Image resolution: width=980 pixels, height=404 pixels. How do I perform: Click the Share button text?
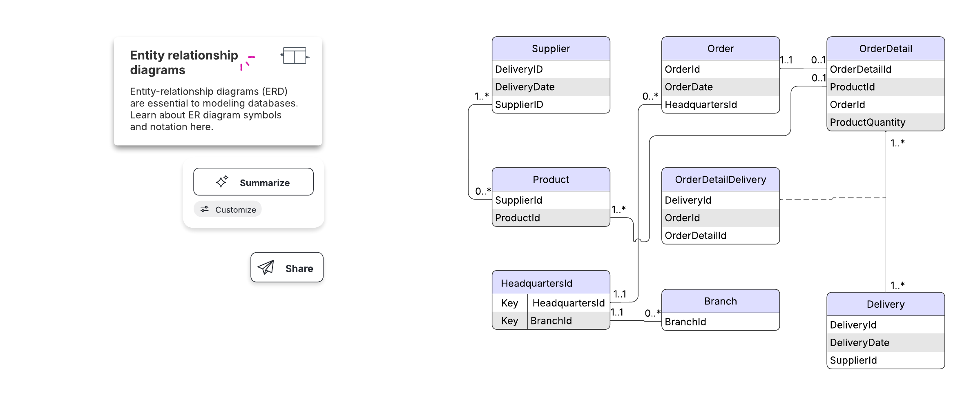pyautogui.click(x=299, y=268)
